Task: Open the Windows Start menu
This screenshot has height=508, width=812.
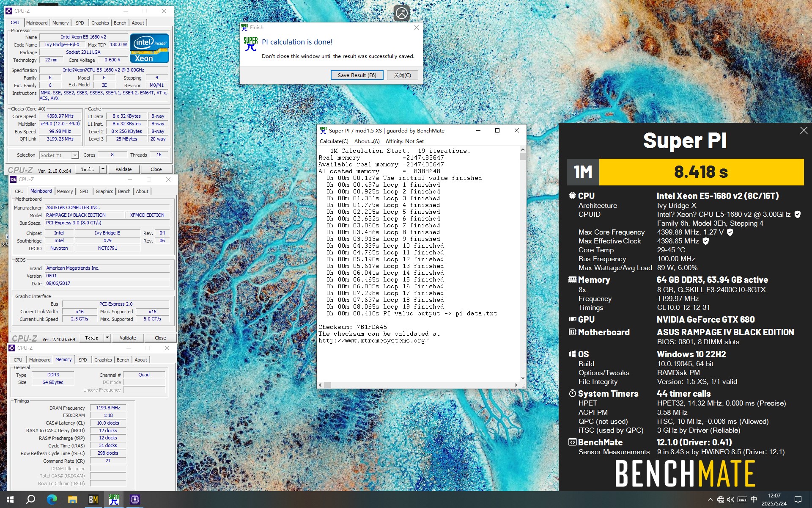Action: 10,500
